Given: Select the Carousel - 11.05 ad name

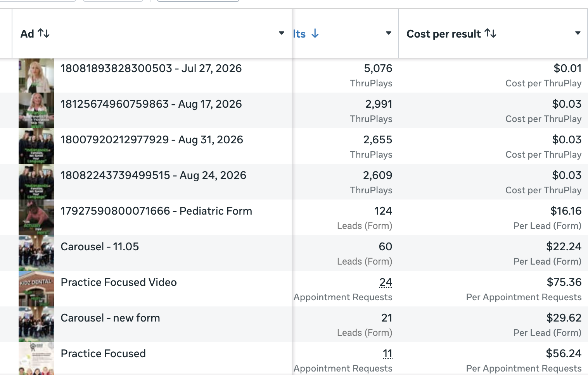Looking at the screenshot, I should pos(100,247).
